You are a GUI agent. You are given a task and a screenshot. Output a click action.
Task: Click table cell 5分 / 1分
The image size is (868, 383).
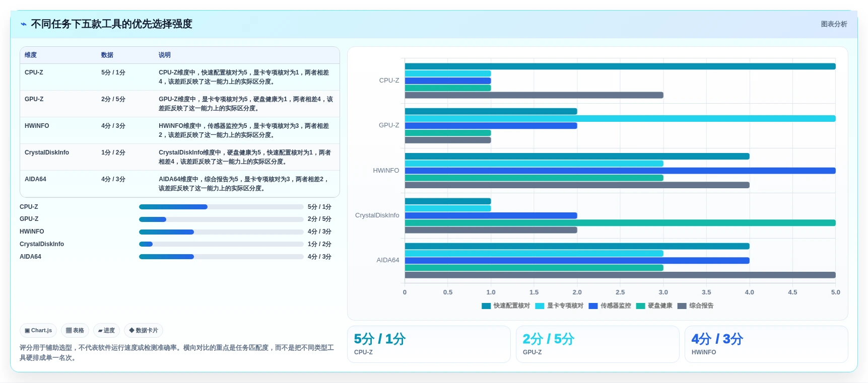coord(113,72)
